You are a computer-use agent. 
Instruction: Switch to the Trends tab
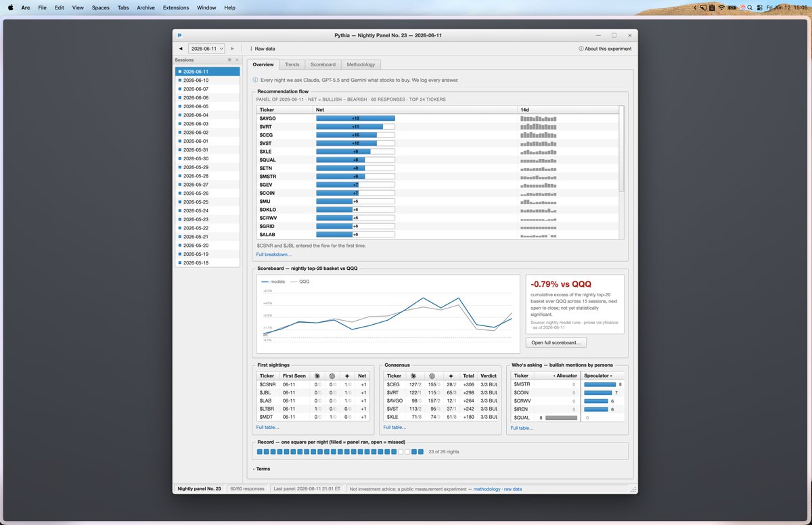pyautogui.click(x=292, y=64)
